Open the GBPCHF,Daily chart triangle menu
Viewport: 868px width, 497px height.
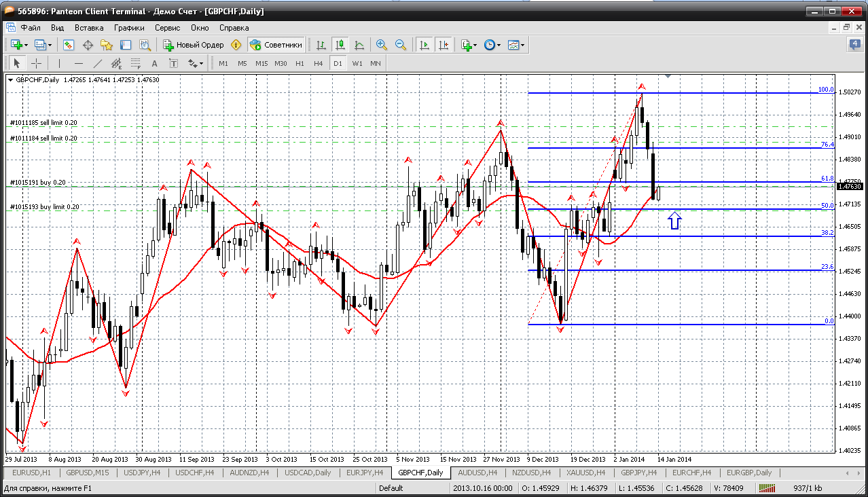10,80
